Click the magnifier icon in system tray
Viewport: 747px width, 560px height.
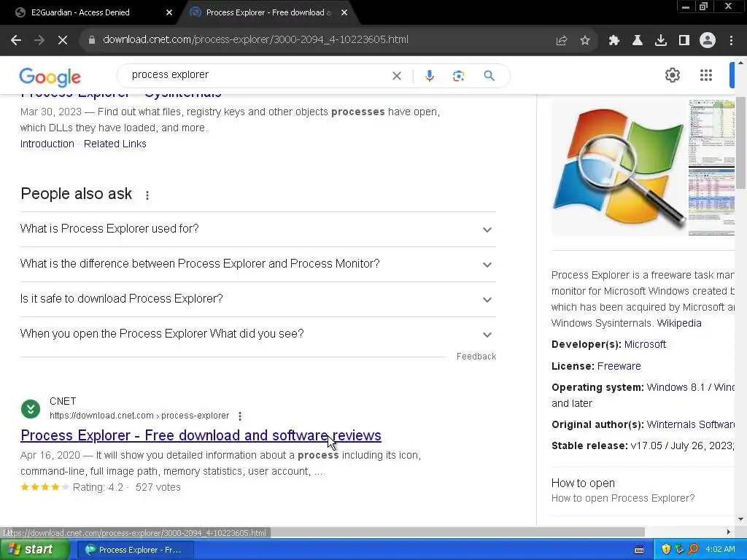coord(693,550)
